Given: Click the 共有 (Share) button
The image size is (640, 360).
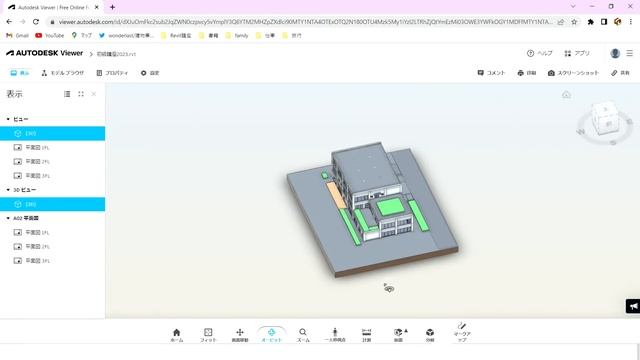Looking at the screenshot, I should point(620,73).
